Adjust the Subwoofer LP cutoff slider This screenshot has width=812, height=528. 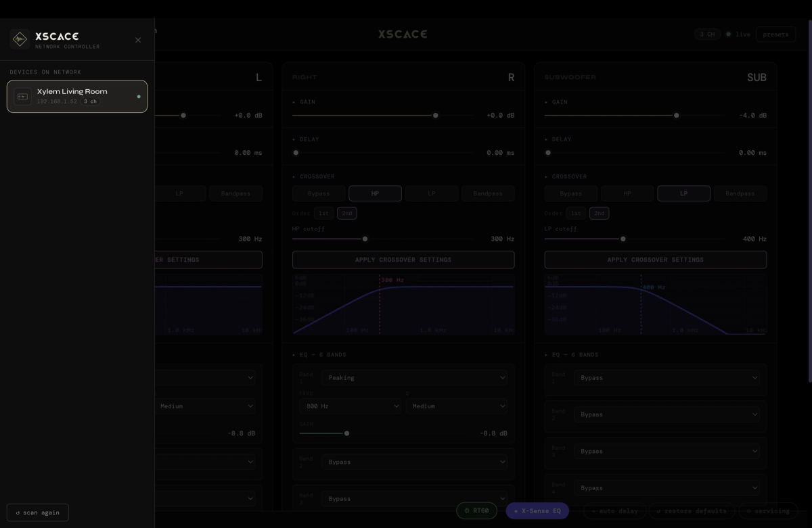(635, 239)
